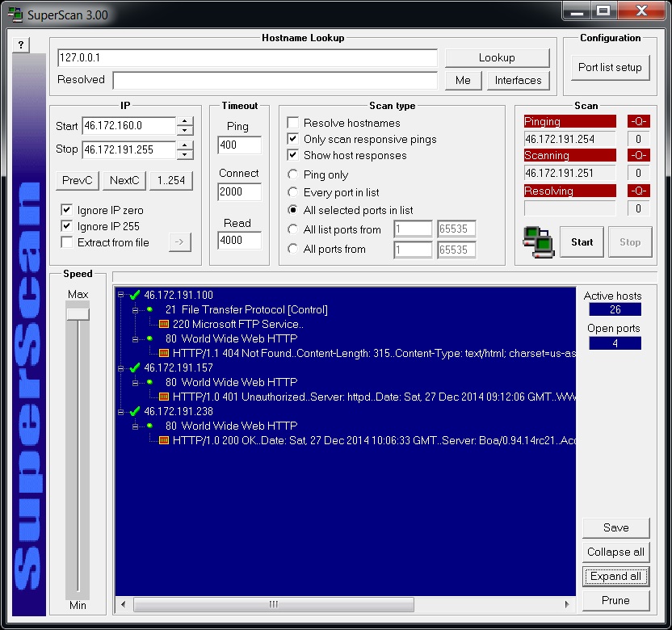672x630 pixels.
Task: Click the networked computers icon beside Start
Action: 539,242
